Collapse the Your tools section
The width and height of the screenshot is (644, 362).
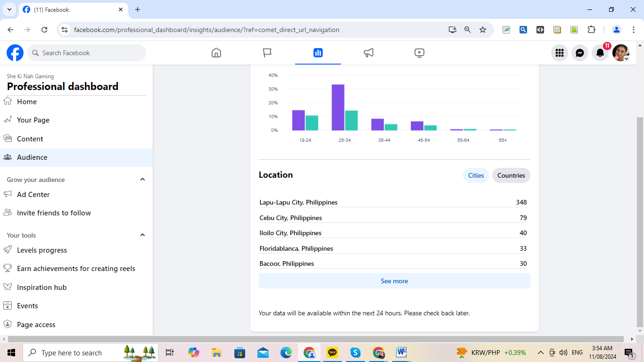point(142,235)
